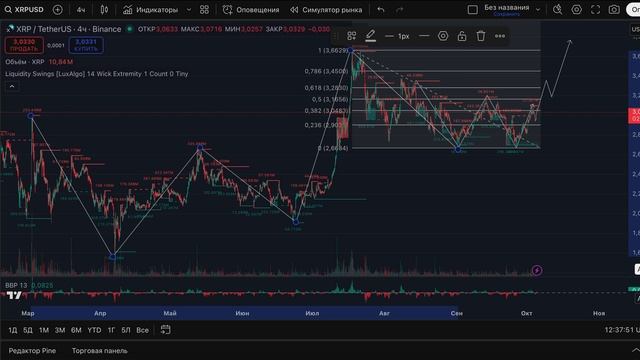Click the TradingView logo on chart
640x360 pixels.
coord(13,295)
